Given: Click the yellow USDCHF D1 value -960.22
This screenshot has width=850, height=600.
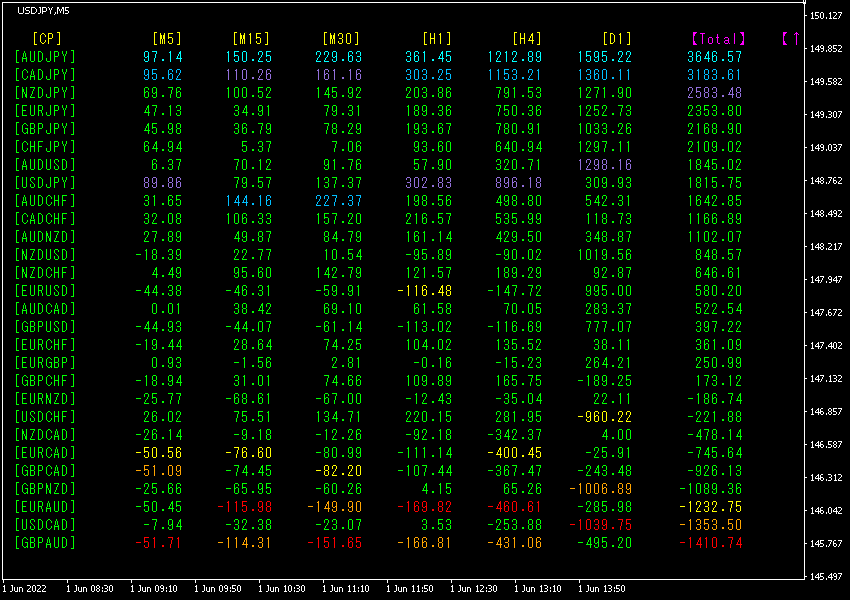Looking at the screenshot, I should (x=604, y=417).
